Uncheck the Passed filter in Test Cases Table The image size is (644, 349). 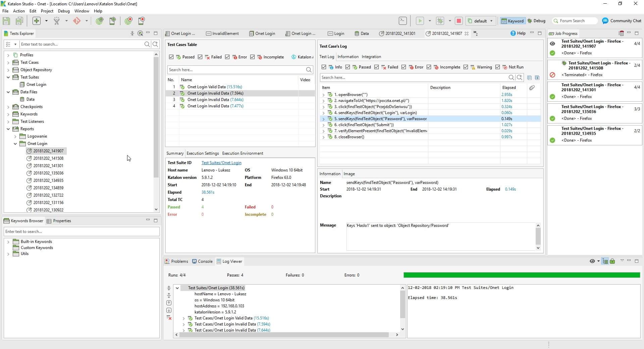click(x=171, y=57)
